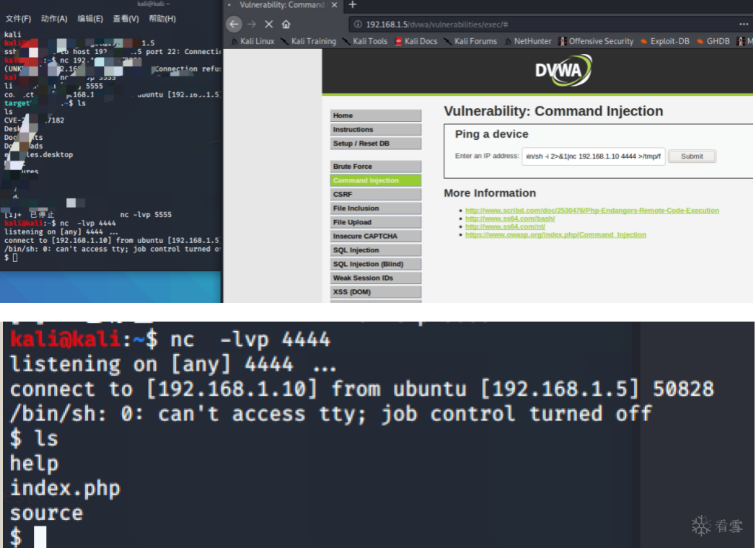The height and width of the screenshot is (548, 756).
Task: Open the ss64.com/nt link
Action: pyautogui.click(x=505, y=226)
